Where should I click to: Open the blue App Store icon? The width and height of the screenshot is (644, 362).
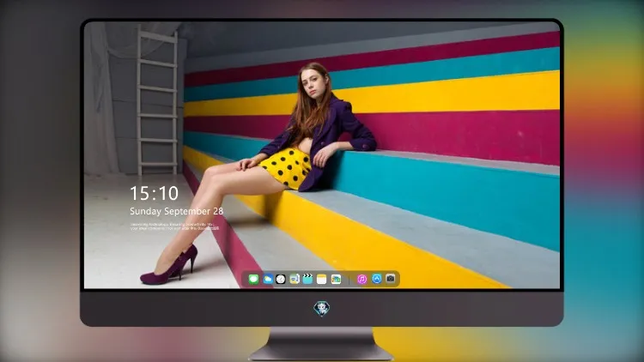[377, 279]
